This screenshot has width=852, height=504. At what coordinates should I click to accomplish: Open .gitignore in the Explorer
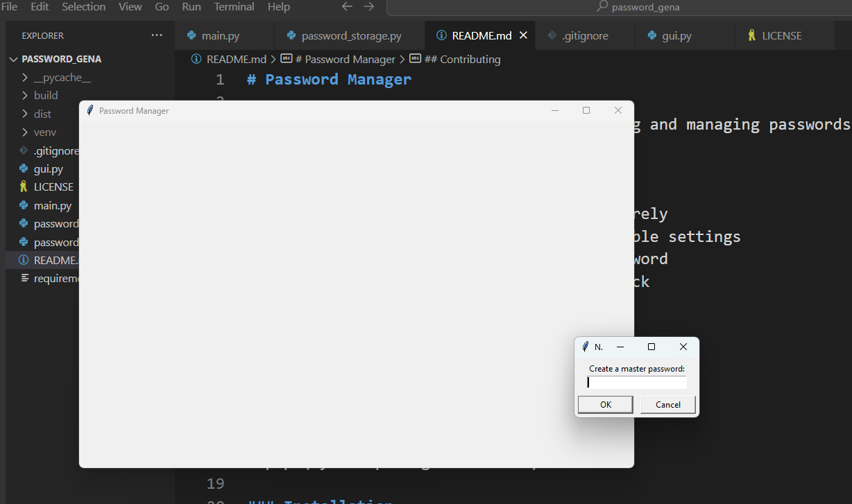(49, 150)
